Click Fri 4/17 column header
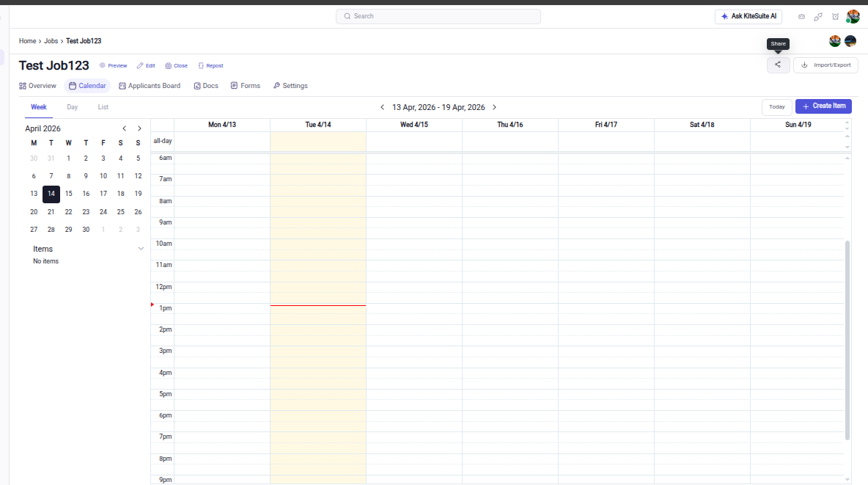868x485 pixels. [x=606, y=125]
